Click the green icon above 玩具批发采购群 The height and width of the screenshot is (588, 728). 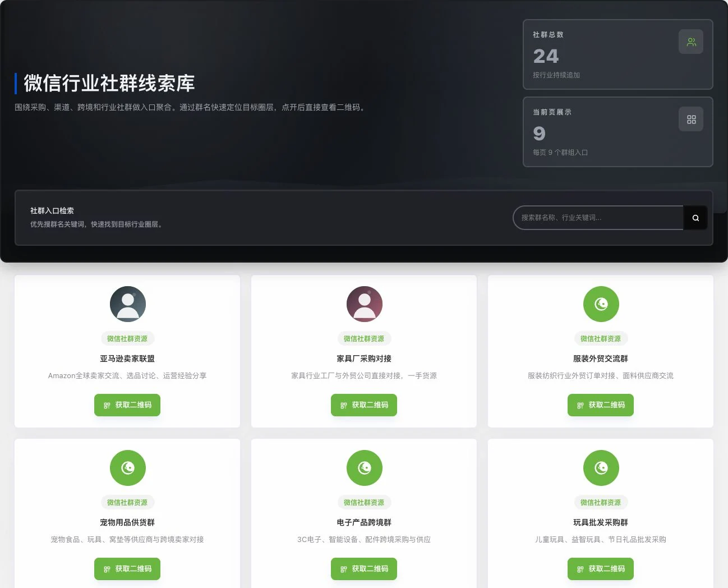(601, 468)
